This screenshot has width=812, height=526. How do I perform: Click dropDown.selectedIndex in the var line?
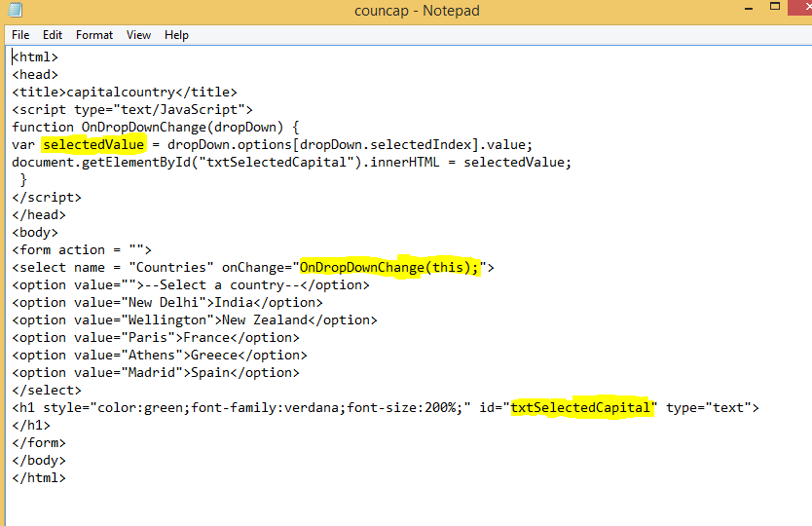click(x=386, y=144)
